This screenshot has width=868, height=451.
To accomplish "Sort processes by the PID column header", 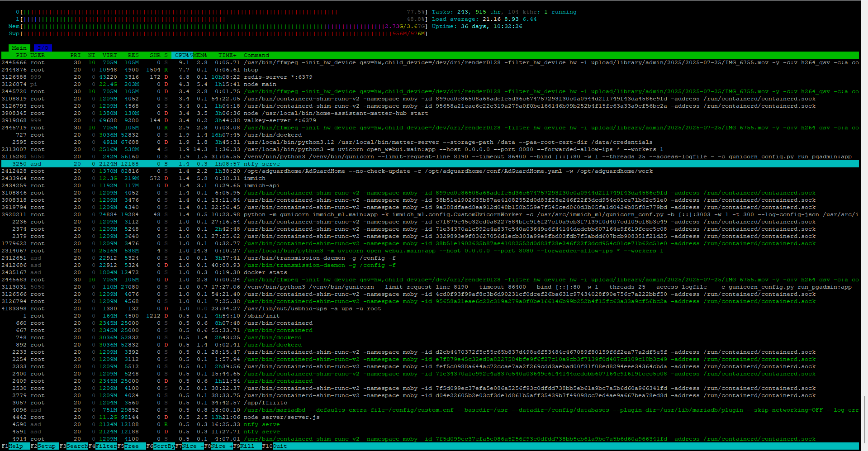I will [x=21, y=55].
